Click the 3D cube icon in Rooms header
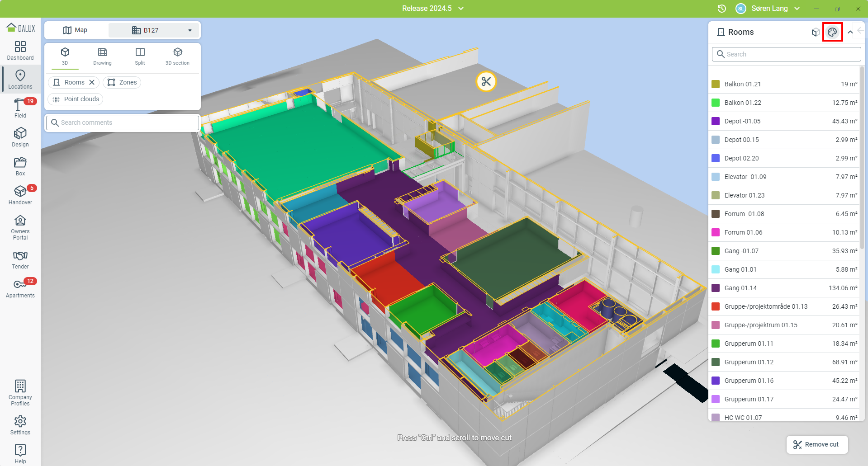 [x=816, y=32]
